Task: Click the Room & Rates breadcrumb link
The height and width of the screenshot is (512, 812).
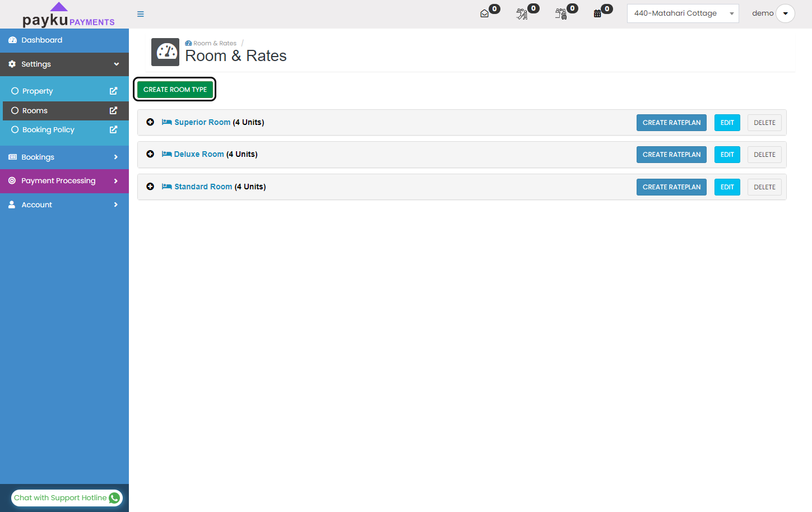Action: [x=215, y=43]
